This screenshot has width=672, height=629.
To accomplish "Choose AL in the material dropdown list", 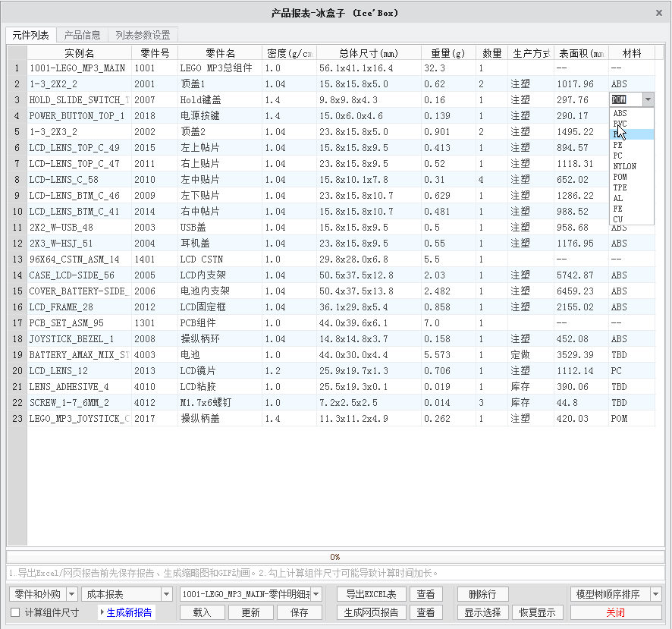I will pyautogui.click(x=632, y=198).
